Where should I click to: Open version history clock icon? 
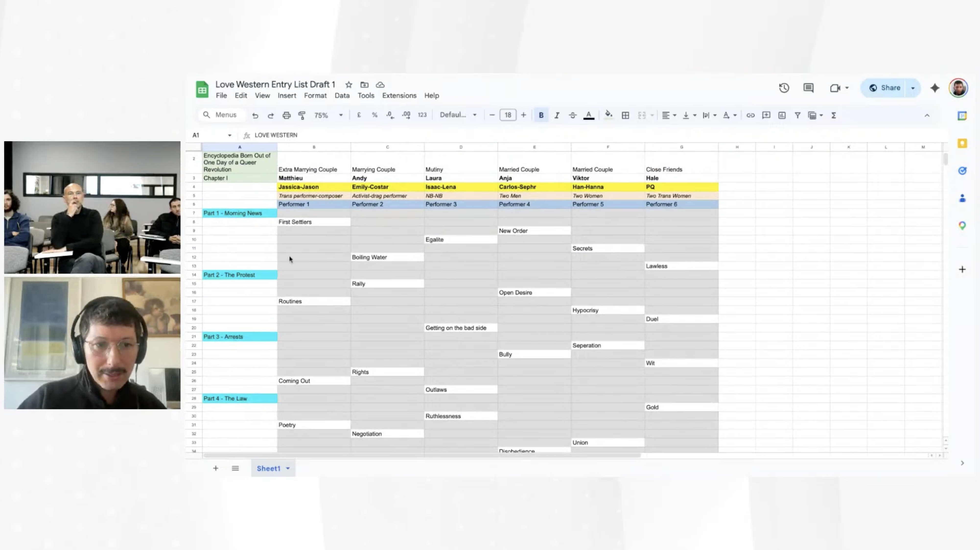pos(784,88)
